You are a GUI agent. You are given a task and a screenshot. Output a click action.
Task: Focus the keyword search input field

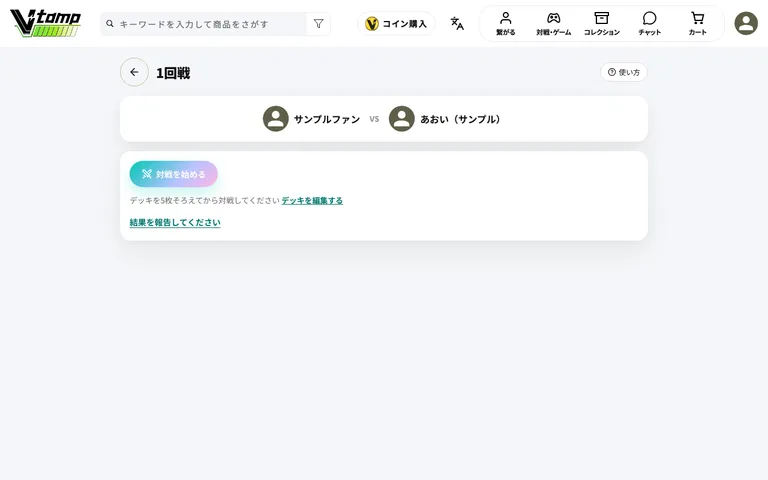click(x=203, y=24)
